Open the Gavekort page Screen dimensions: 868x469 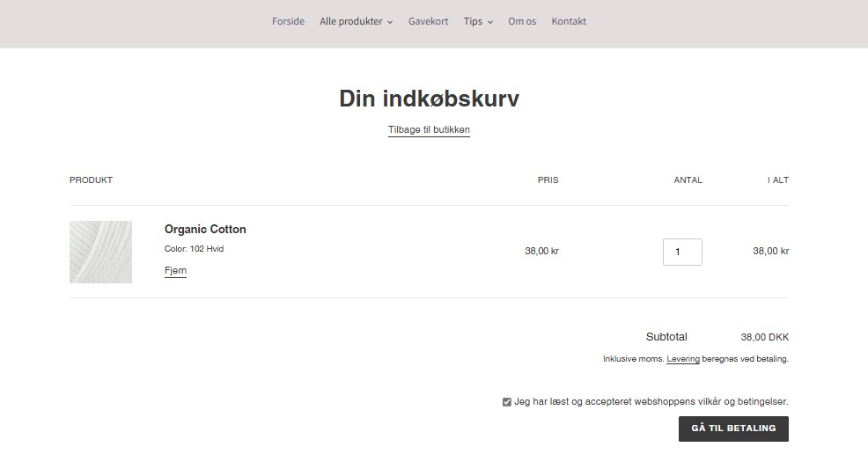428,21
